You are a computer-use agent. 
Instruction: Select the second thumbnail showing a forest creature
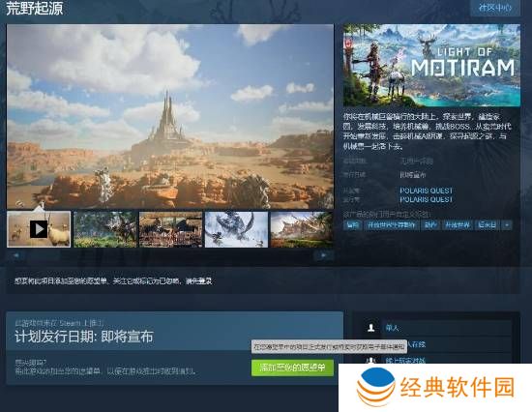(x=104, y=229)
